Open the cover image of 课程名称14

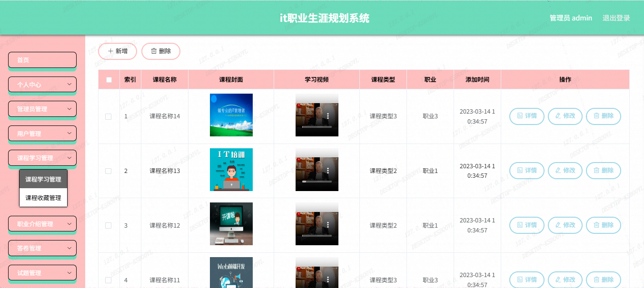click(231, 115)
